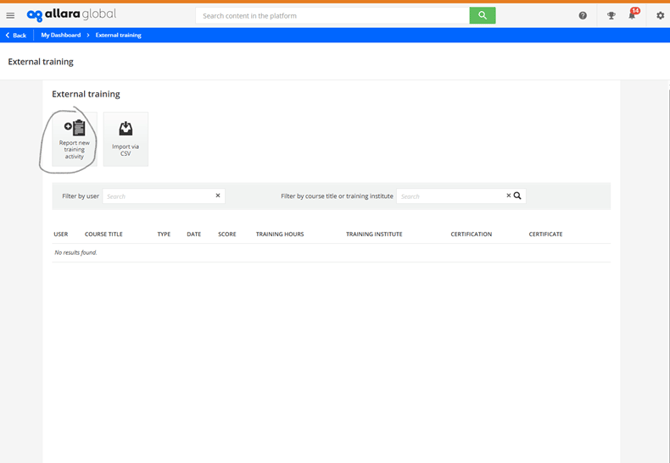The height and width of the screenshot is (463, 670).
Task: Click the course filter magnifier icon
Action: tap(518, 196)
